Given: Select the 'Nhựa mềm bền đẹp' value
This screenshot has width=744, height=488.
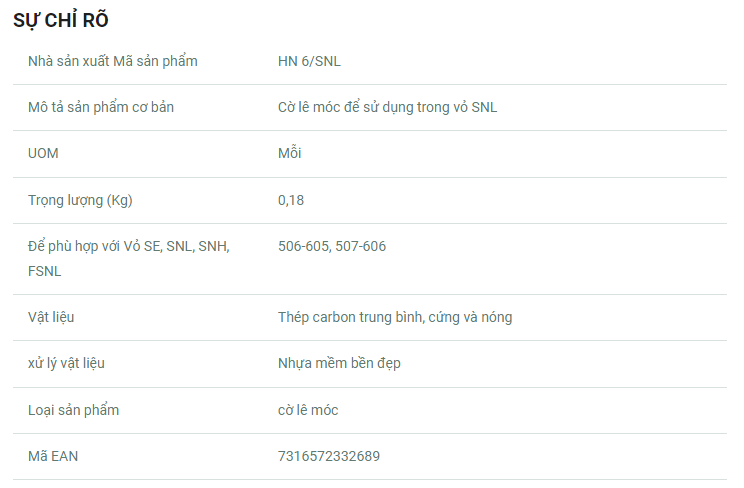Looking at the screenshot, I should 339,363.
